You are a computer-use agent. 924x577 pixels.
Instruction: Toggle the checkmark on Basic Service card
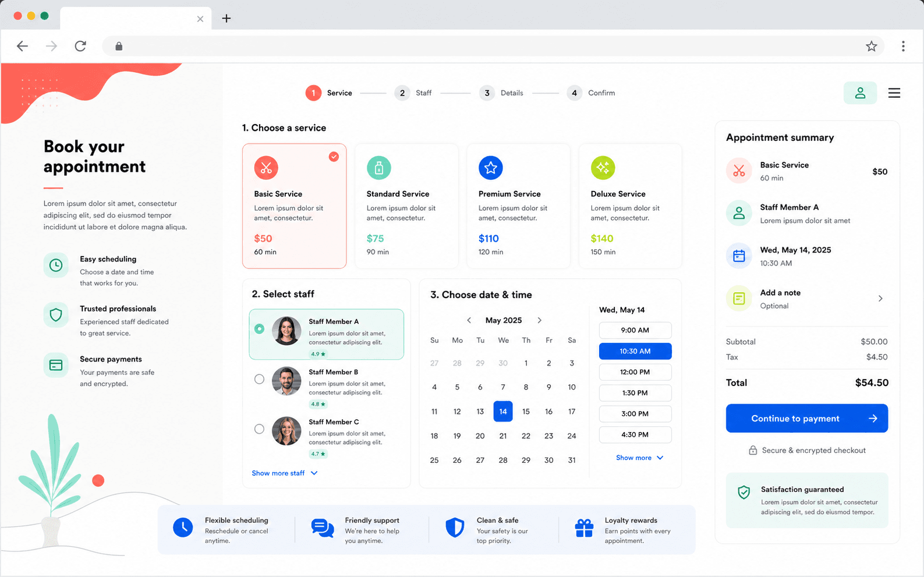pyautogui.click(x=334, y=157)
